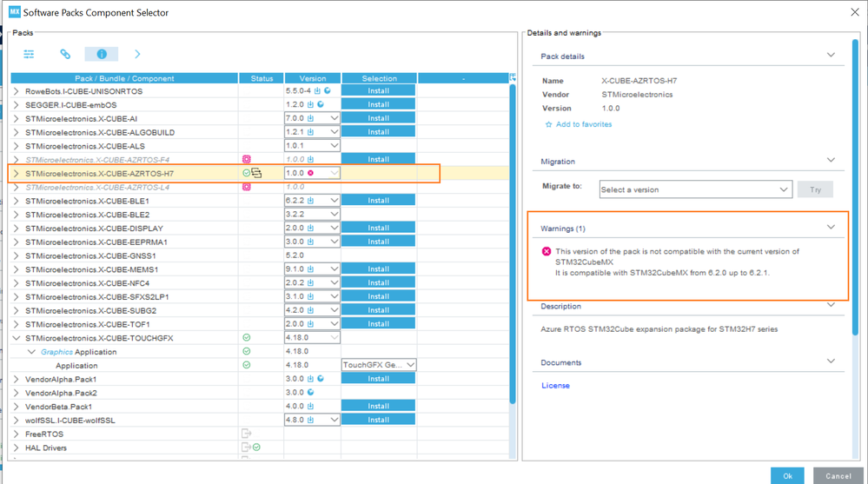
Task: Install the X-CUBE-BLE1 pack
Action: click(x=378, y=201)
